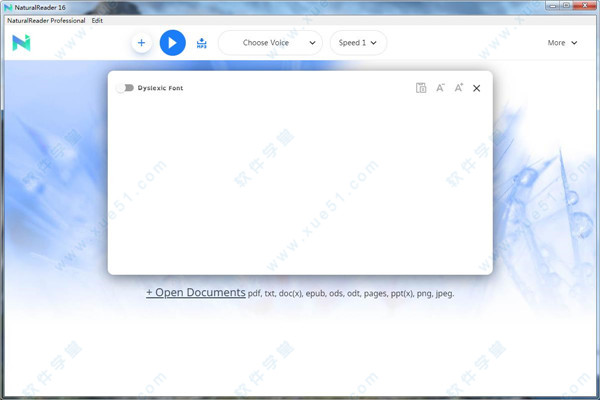Paste clipboard text into the editor
Viewport: 600px width, 400px height.
point(421,88)
